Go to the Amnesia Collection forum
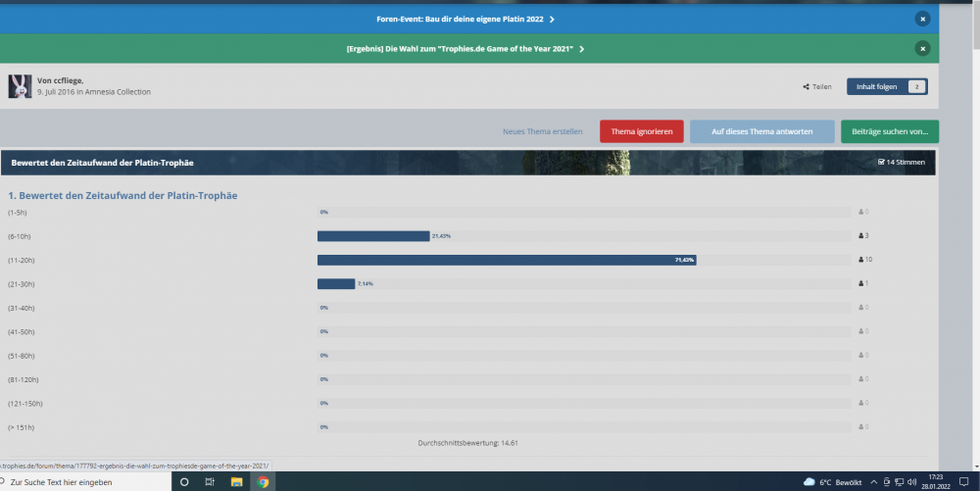This screenshot has width=980, height=491. pyautogui.click(x=119, y=91)
